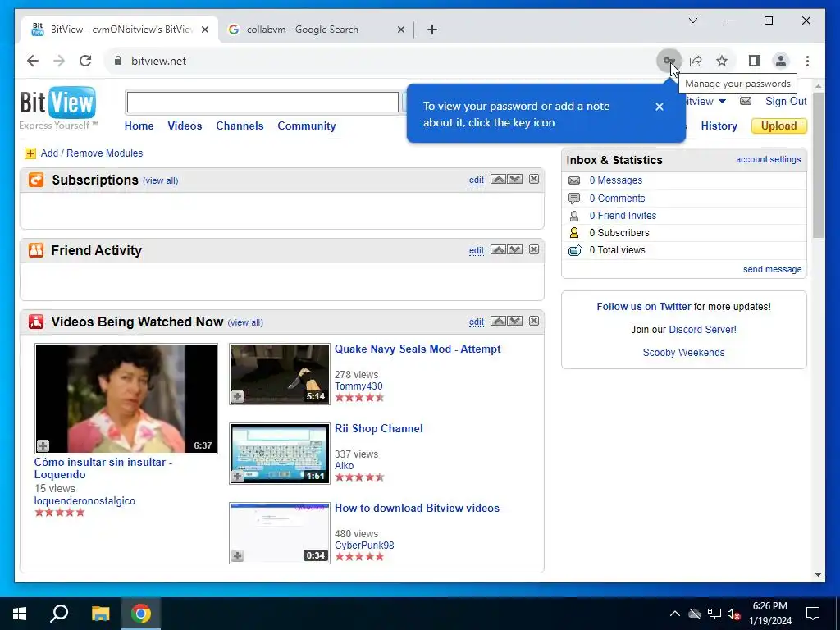This screenshot has width=840, height=630.
Task: Open 0 Friend Invites link
Action: coord(623,216)
